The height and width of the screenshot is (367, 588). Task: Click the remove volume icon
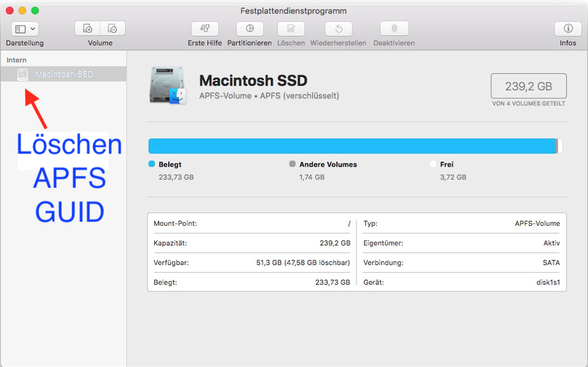[112, 29]
